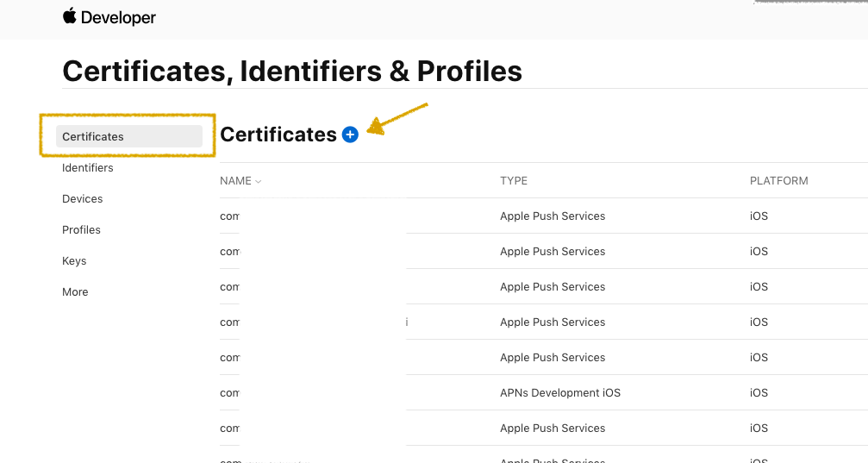Open the Identifiers section in the sidebar

click(87, 168)
